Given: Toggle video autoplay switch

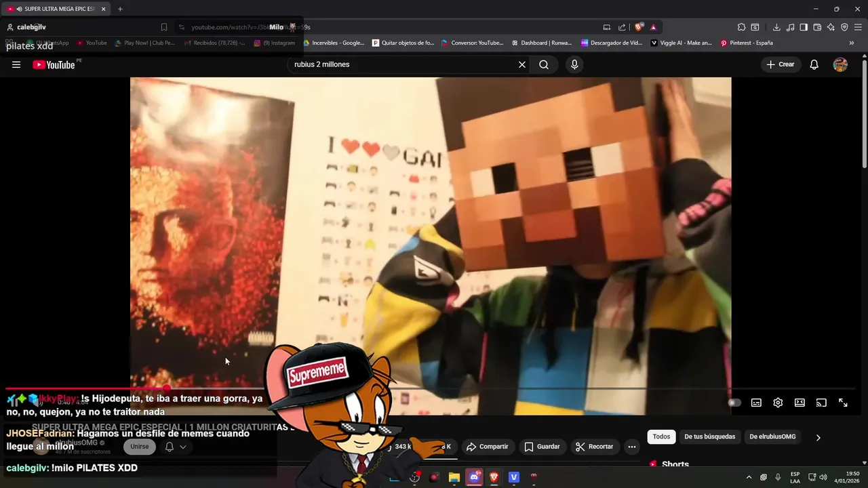Looking at the screenshot, I should (734, 403).
